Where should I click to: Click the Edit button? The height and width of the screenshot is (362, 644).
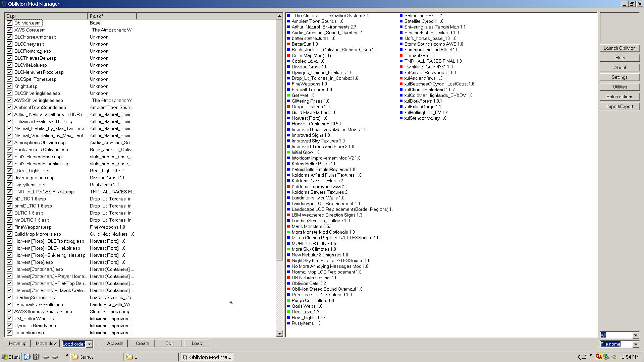169,343
